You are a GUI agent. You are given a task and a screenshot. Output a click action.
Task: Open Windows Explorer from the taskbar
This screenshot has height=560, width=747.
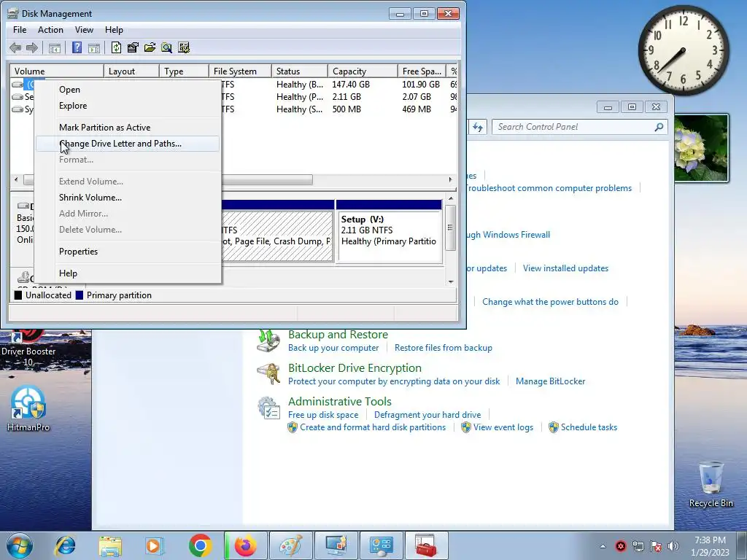[x=110, y=545]
